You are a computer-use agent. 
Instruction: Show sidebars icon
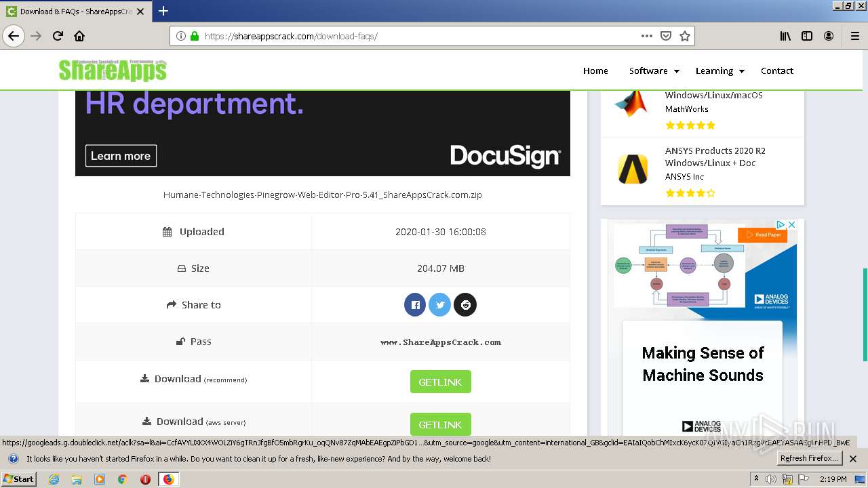pyautogui.click(x=807, y=36)
